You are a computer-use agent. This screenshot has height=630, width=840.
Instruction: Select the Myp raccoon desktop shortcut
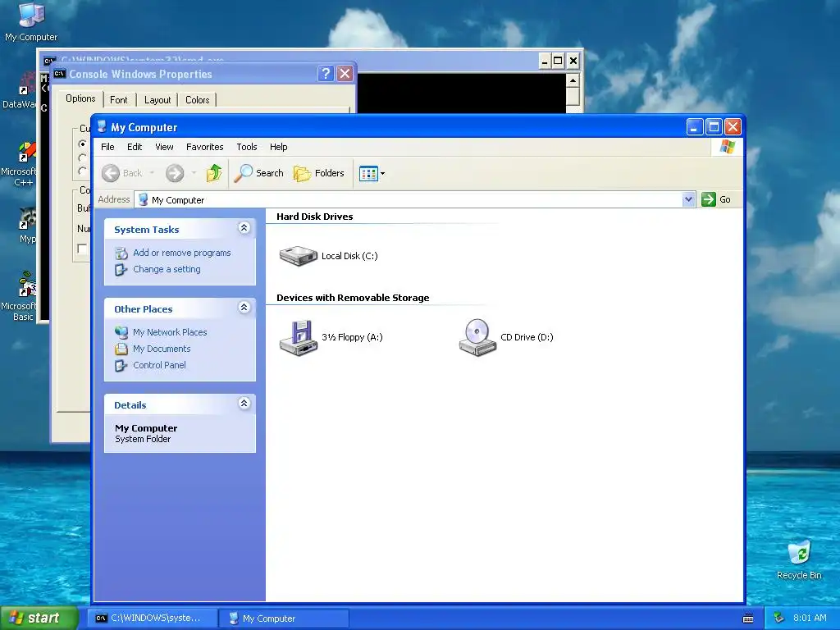27,225
